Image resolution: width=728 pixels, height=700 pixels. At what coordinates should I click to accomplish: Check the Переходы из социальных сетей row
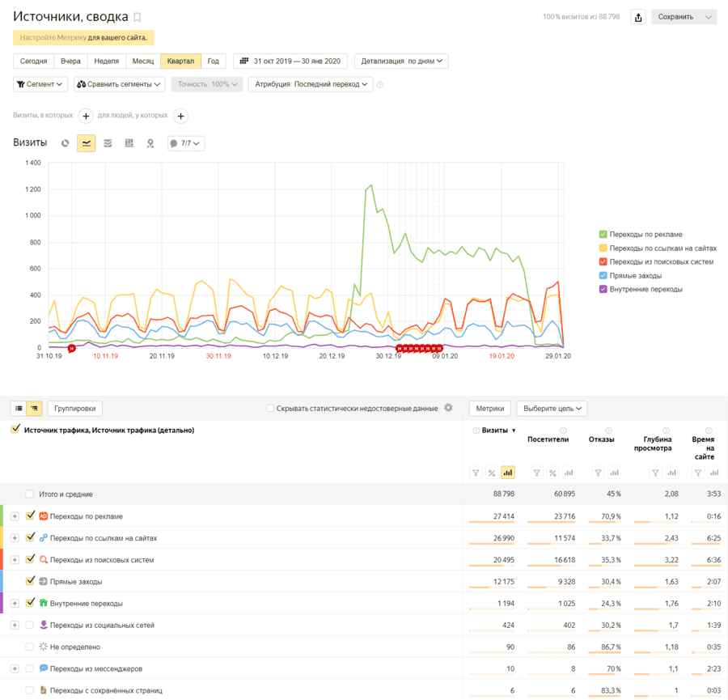click(30, 625)
